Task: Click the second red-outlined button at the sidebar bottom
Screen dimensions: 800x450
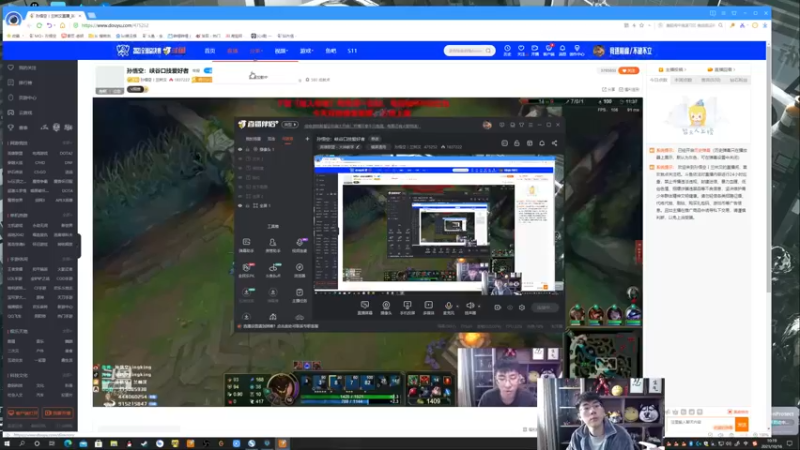Action: click(58, 413)
